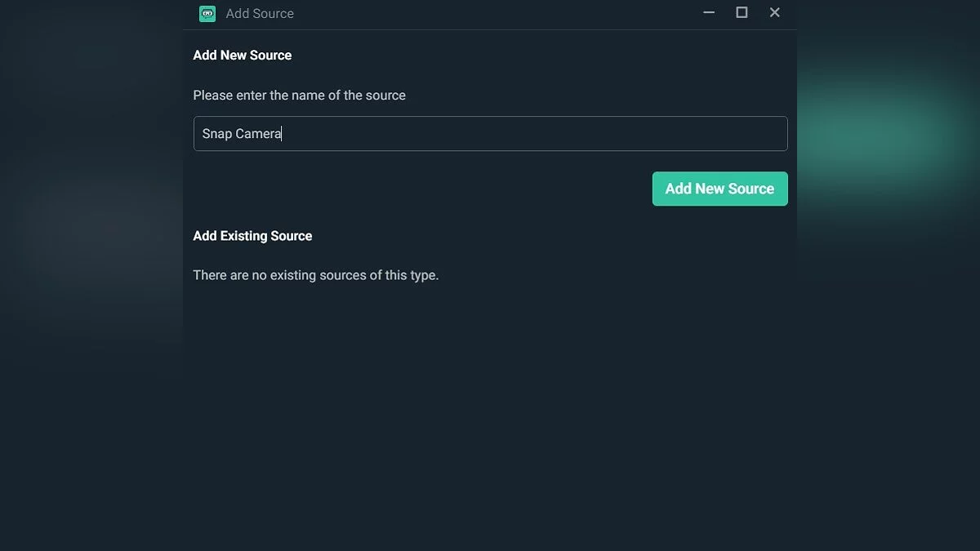Click the "Please enter the name" label
The width and height of the screenshot is (980, 551).
tap(299, 96)
